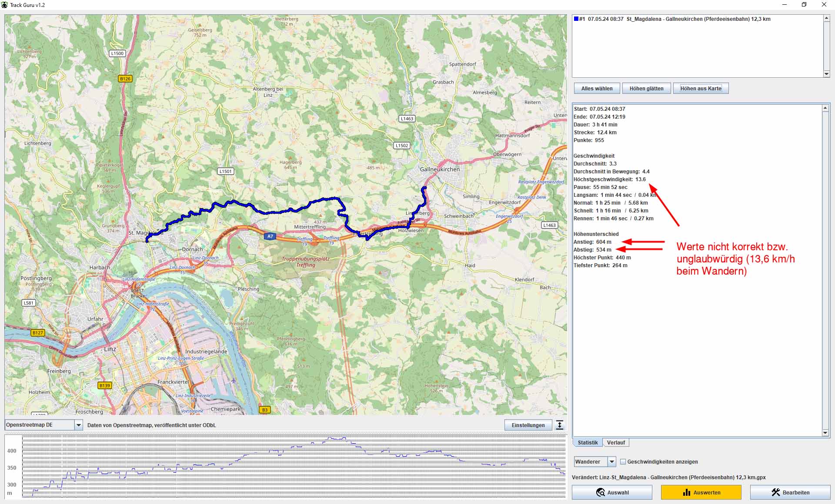Click Höhen aus Karte button

[x=701, y=89]
